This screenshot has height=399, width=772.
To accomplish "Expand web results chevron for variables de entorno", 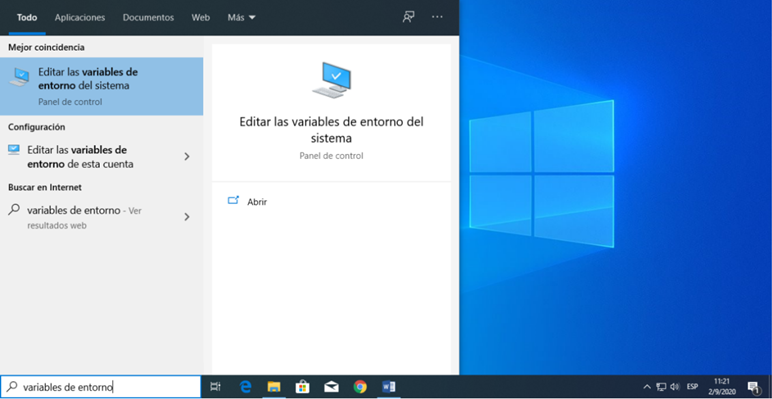I will [x=187, y=217].
